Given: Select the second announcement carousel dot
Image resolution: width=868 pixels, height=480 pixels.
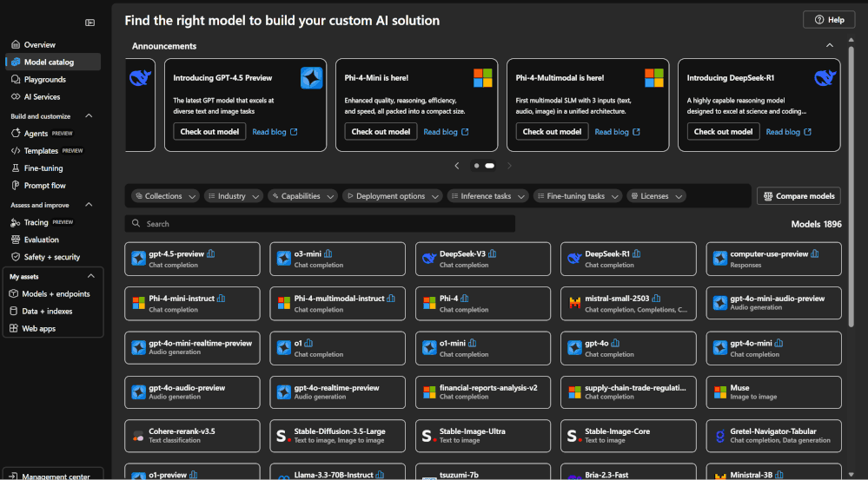Looking at the screenshot, I should (x=490, y=165).
